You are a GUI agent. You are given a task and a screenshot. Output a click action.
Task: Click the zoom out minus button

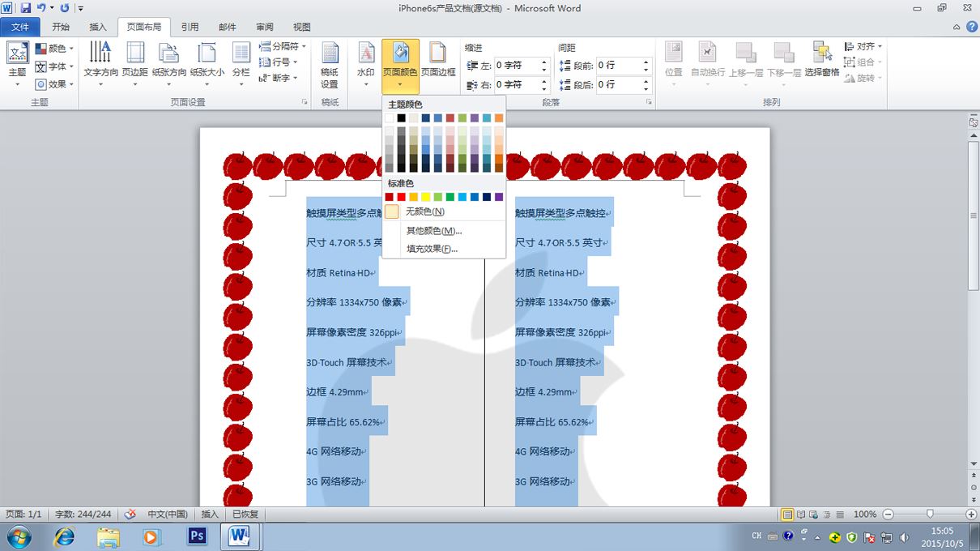888,515
